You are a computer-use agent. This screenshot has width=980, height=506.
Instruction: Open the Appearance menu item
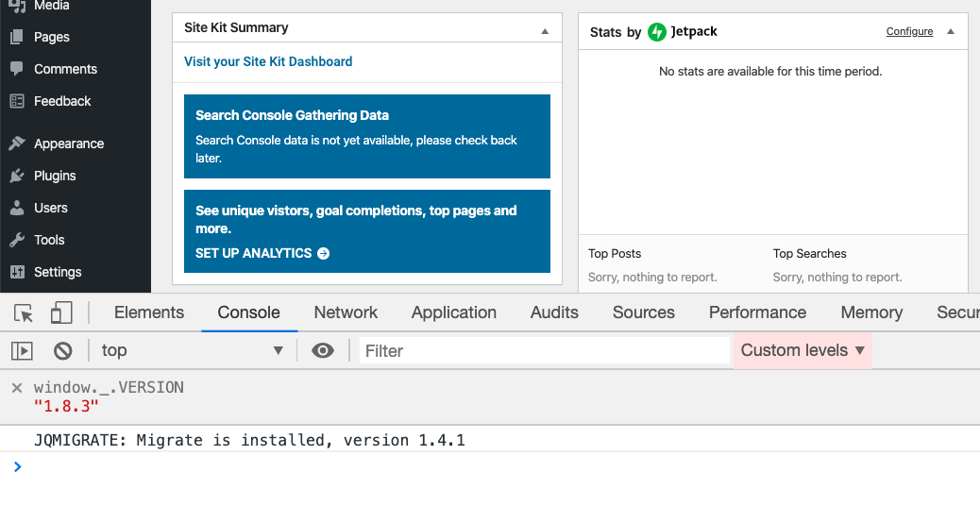coord(69,143)
